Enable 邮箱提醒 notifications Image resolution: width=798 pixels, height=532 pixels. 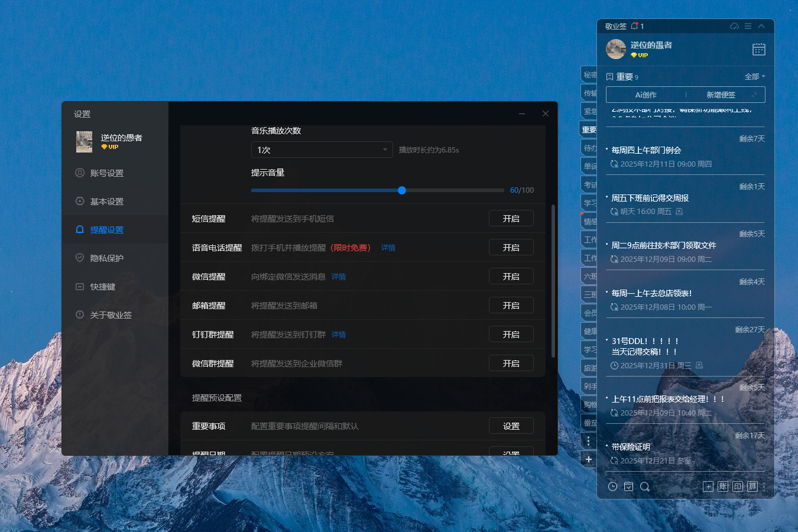point(511,305)
